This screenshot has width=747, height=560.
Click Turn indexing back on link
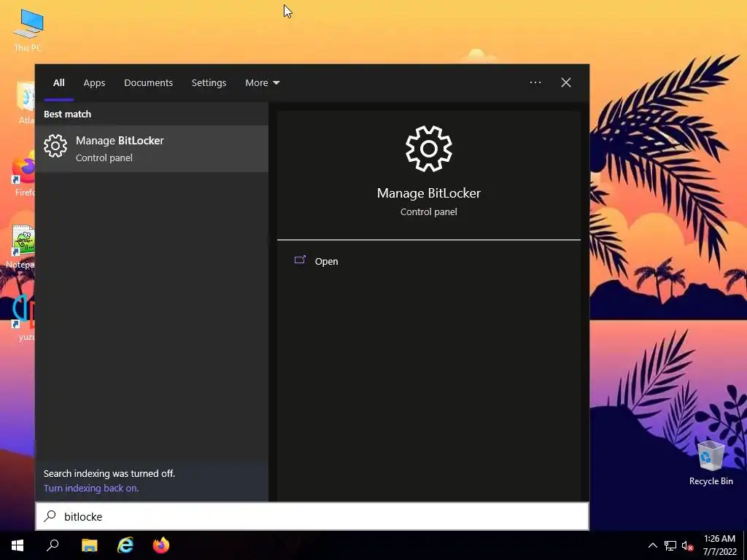tap(91, 488)
